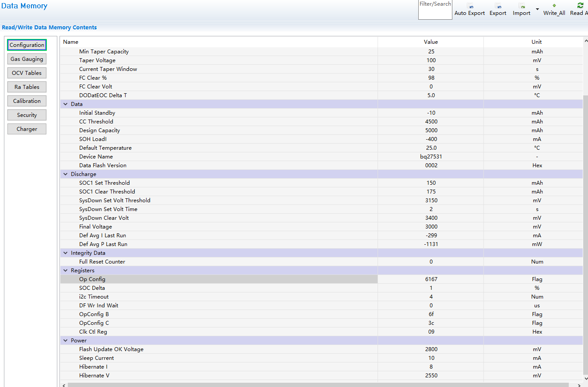Click the Def Avg P Last Run value
Viewport: 588px width, 387px height.
point(431,244)
